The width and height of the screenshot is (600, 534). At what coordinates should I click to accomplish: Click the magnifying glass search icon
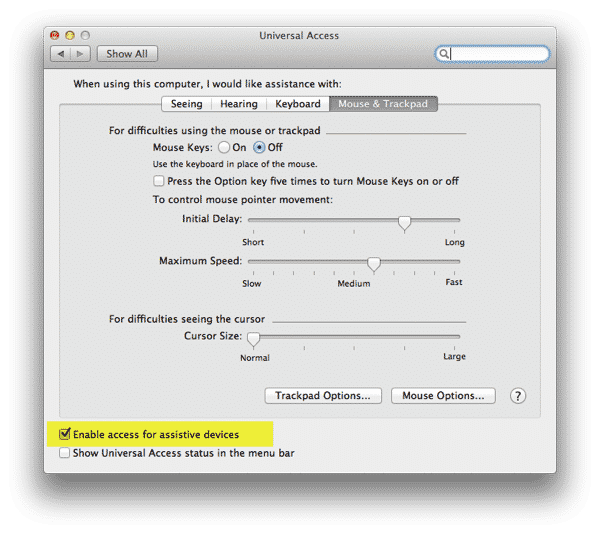444,54
